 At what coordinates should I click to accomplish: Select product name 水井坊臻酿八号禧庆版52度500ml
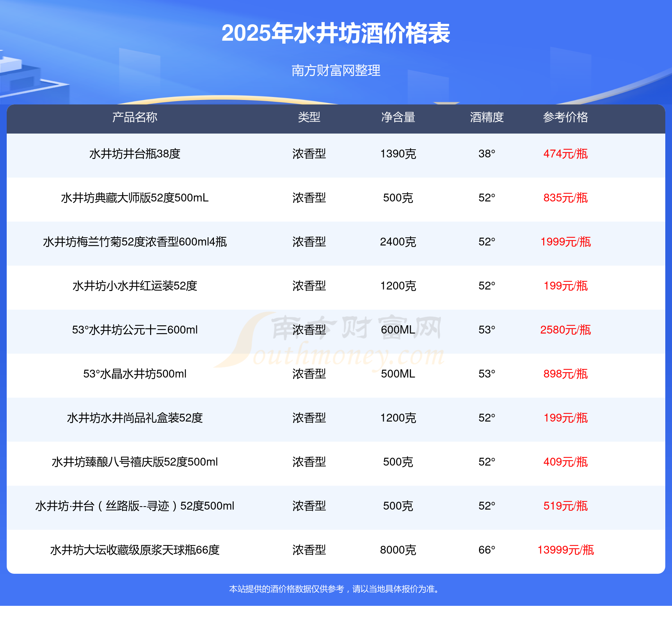pyautogui.click(x=135, y=462)
